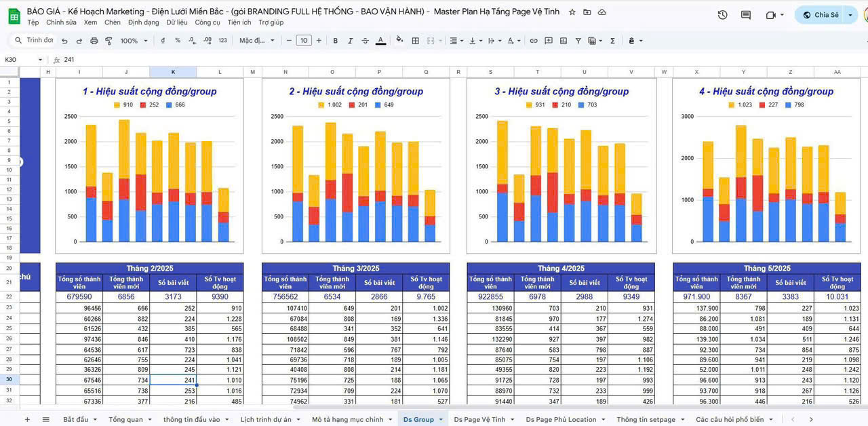
Task: Create a filter
Action: coord(578,41)
